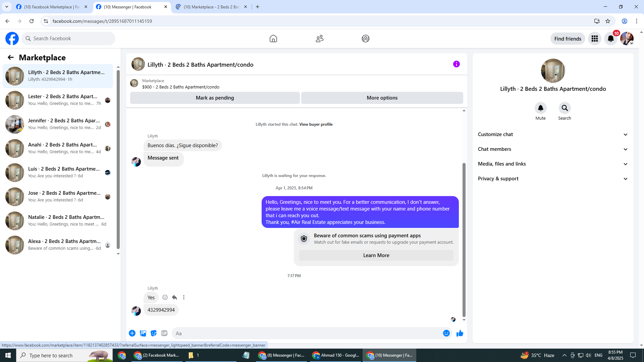Open Windows Start menu
The image size is (644, 362).
click(x=8, y=355)
